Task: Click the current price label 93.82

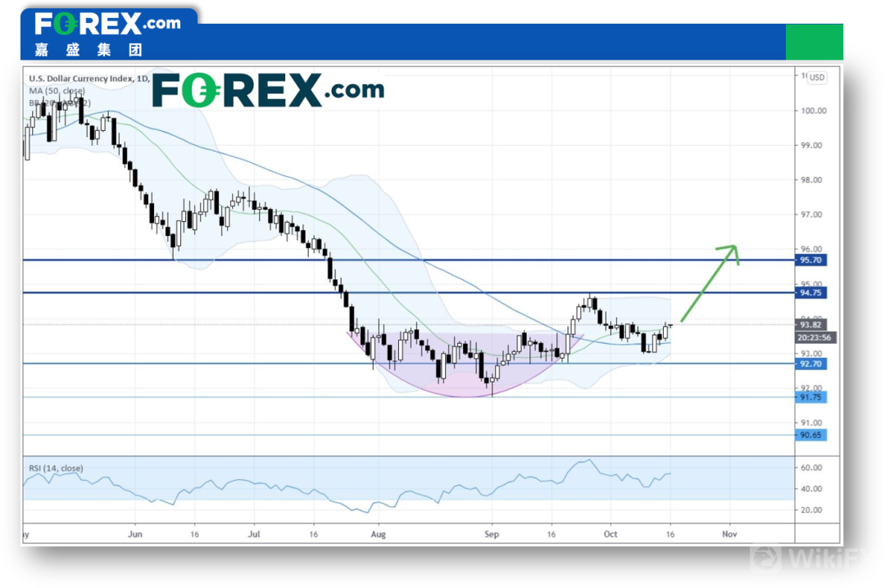Action: pyautogui.click(x=810, y=324)
